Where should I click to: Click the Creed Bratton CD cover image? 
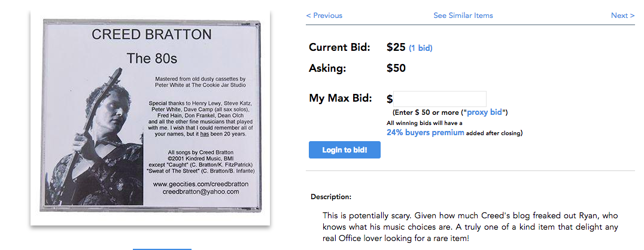(150, 116)
